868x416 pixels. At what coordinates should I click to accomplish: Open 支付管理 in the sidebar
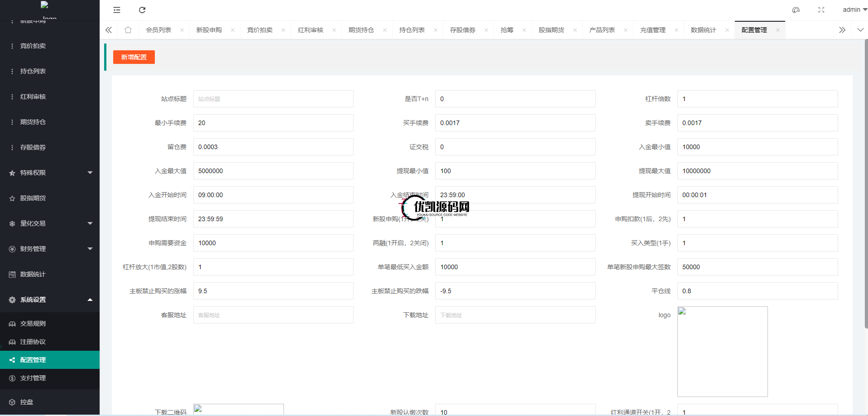[x=33, y=378]
